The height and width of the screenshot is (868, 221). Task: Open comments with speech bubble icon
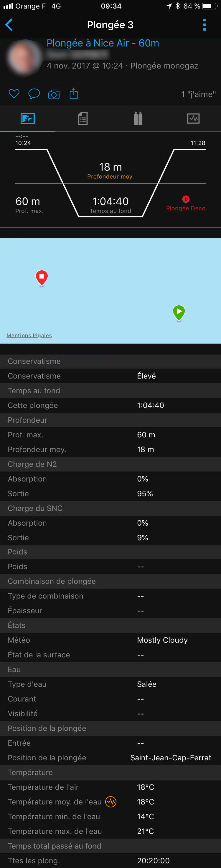34,94
